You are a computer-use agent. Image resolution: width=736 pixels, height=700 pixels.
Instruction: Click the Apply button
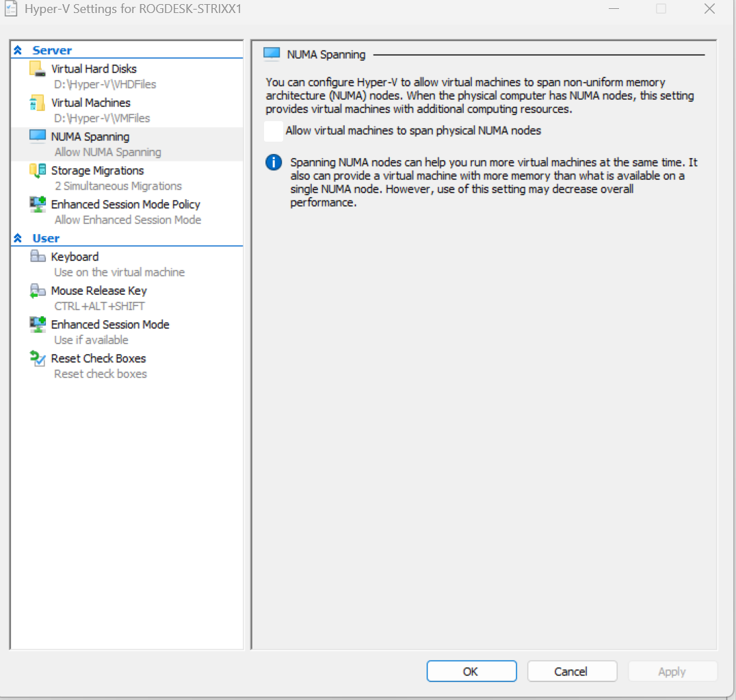click(x=672, y=671)
